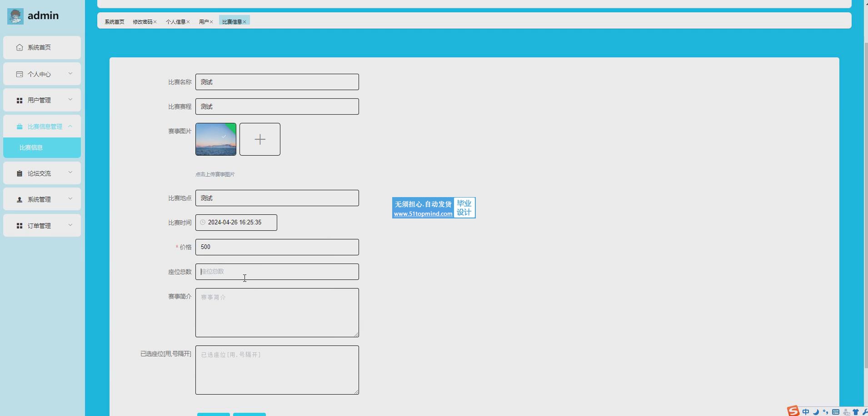
Task: Click the admin avatar picture
Action: 15,16
